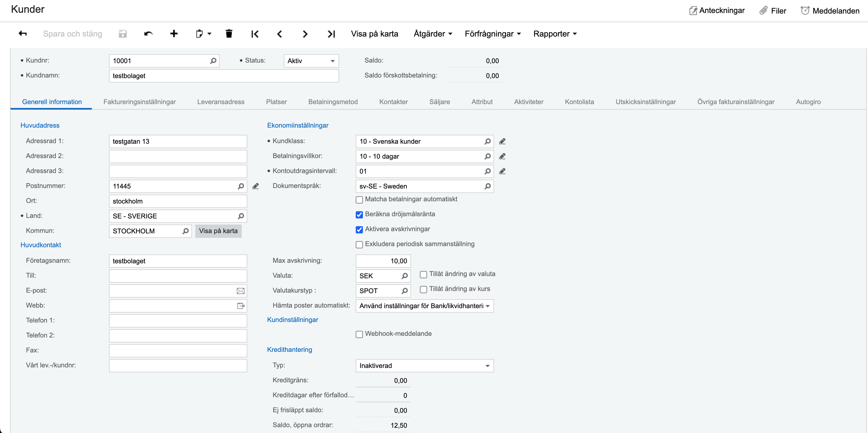
Task: Click the back arrow icon in toolbar
Action: coord(23,34)
